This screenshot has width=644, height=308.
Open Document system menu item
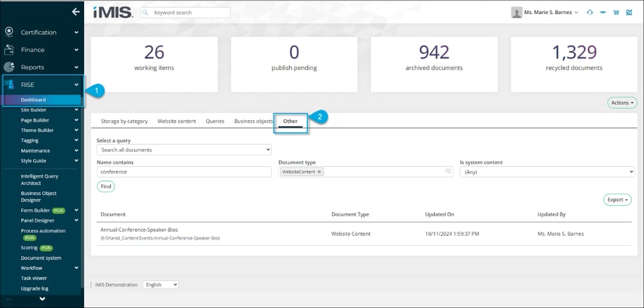[x=41, y=258]
